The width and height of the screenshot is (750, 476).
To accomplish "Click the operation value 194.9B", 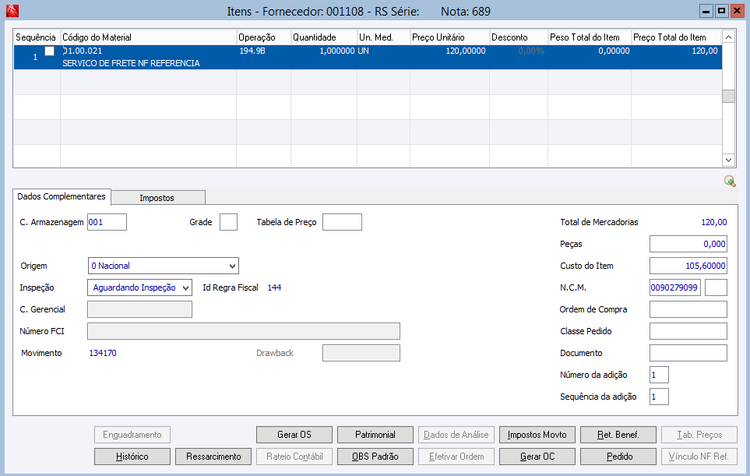I will point(252,51).
